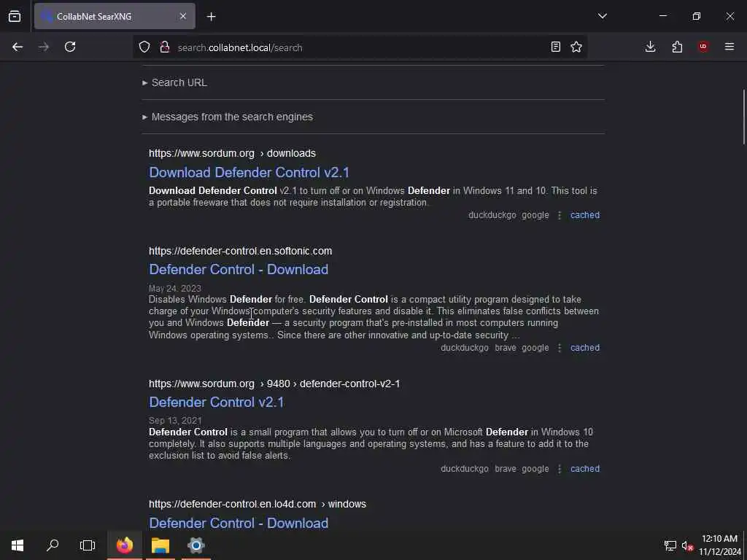Screen dimensions: 747x560
Task: Open Task View on the taskbar
Action: [88, 545]
